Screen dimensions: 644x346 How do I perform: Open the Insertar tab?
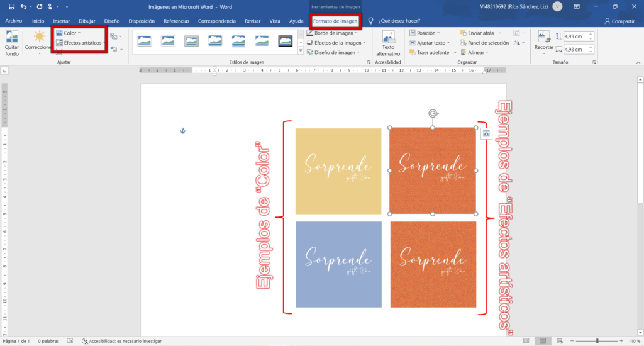(62, 21)
